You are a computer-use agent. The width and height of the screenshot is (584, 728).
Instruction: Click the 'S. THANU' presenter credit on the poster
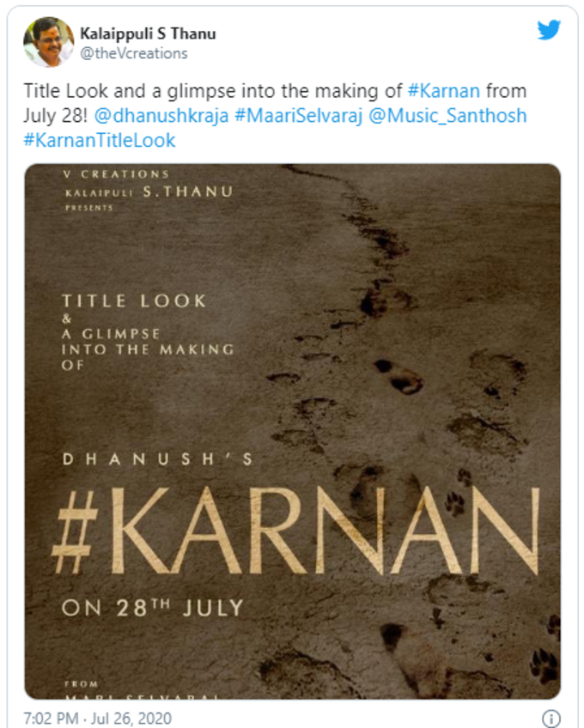tap(188, 191)
